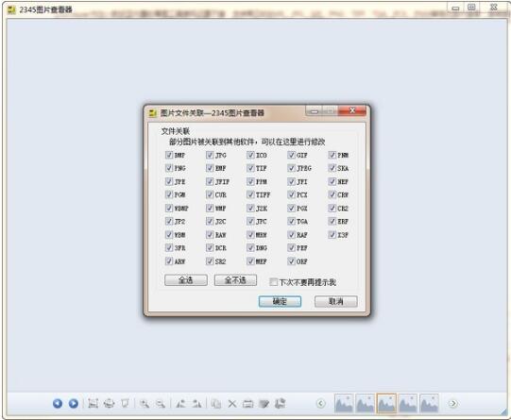Toggle the PEF checkbox
Image resolution: width=511 pixels, height=420 pixels.
(x=291, y=248)
